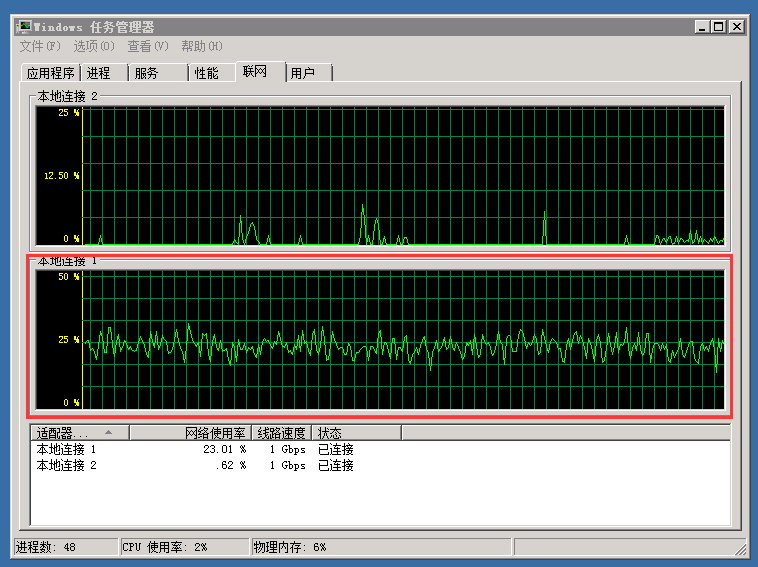Sort by the 适配器 column header
Screen dimensions: 758x567
pos(80,433)
